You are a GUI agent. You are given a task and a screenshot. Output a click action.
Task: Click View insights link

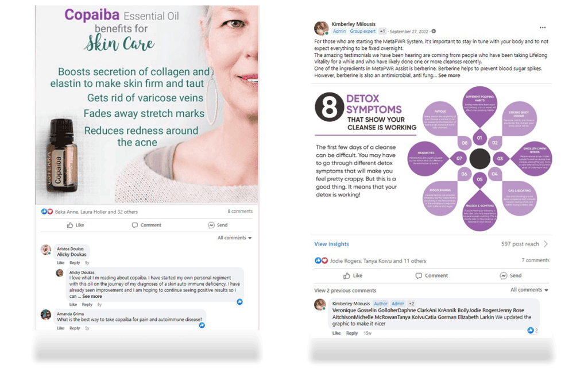point(331,244)
